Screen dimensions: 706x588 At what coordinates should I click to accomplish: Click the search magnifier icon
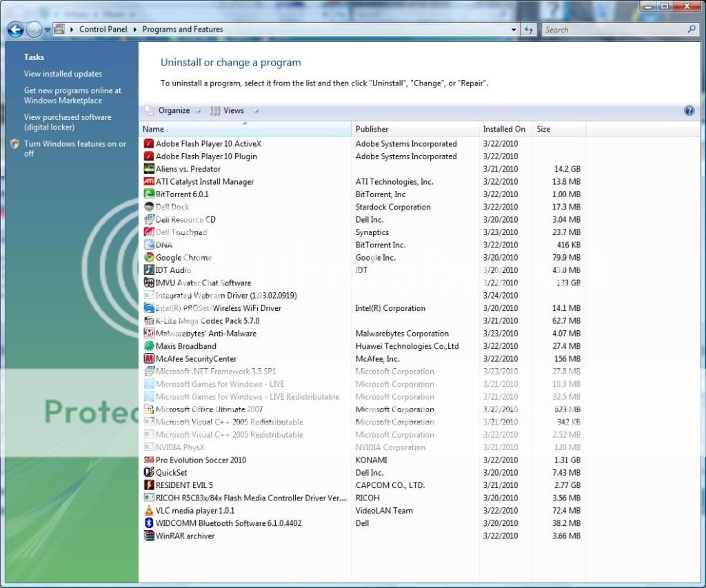click(x=691, y=29)
